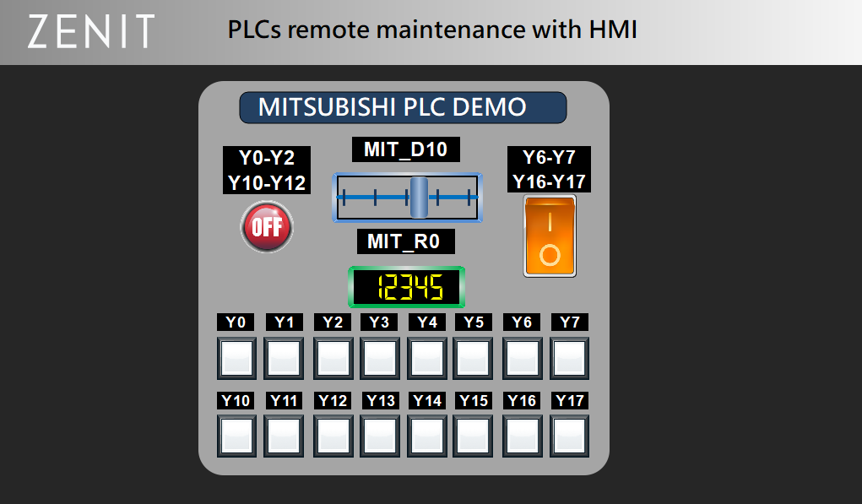
Task: Click the Y17 label in second row
Action: tap(570, 401)
